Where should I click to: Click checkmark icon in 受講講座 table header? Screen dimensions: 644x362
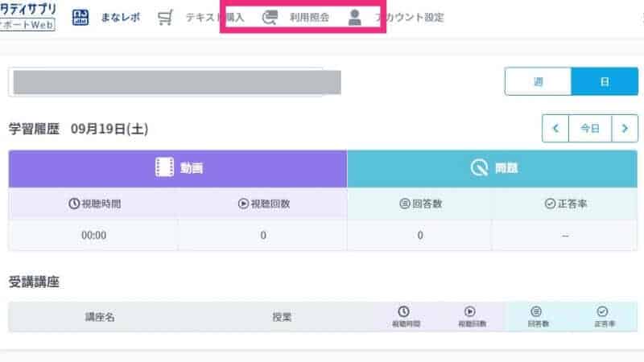pyautogui.click(x=602, y=311)
